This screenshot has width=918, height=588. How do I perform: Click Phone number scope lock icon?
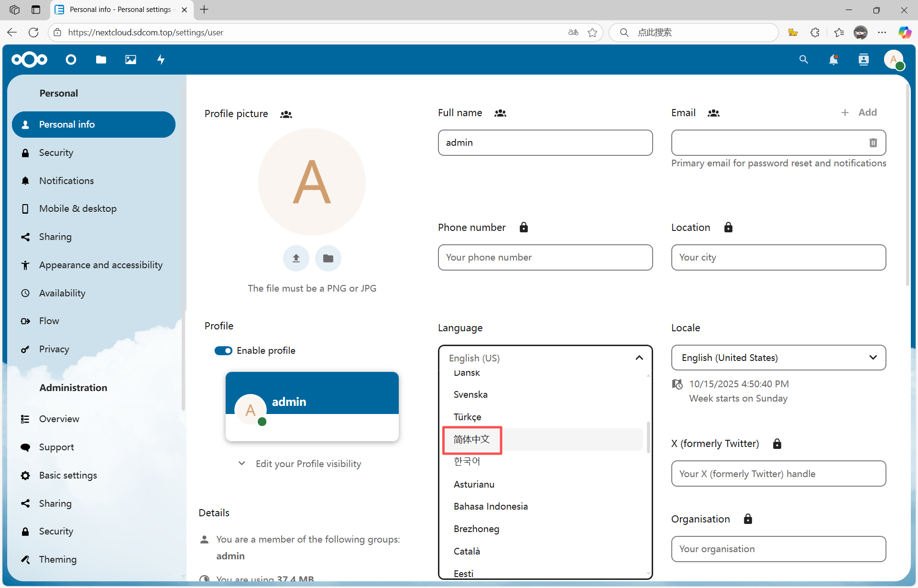(524, 228)
